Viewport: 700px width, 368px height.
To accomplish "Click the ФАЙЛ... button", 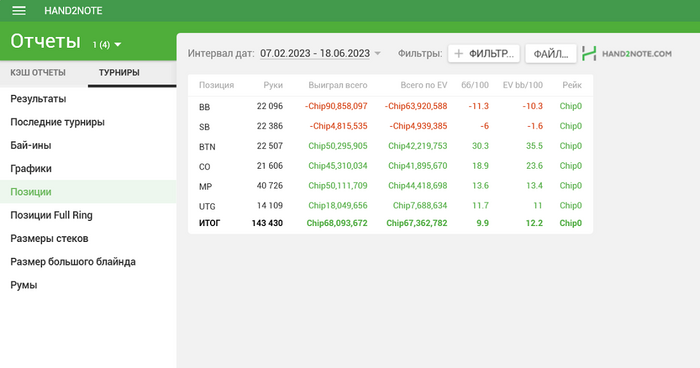I will [551, 54].
